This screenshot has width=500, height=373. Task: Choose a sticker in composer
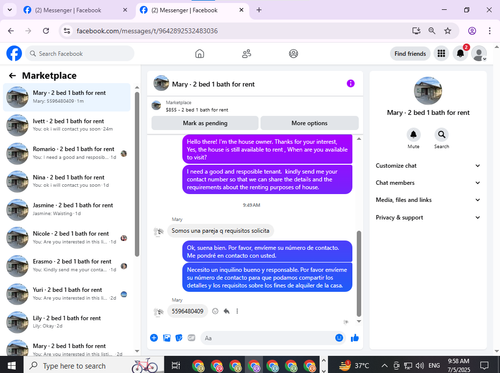click(179, 338)
